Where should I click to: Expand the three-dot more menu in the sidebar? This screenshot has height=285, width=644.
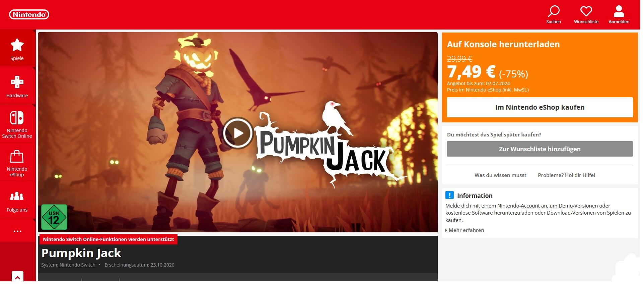tap(17, 231)
